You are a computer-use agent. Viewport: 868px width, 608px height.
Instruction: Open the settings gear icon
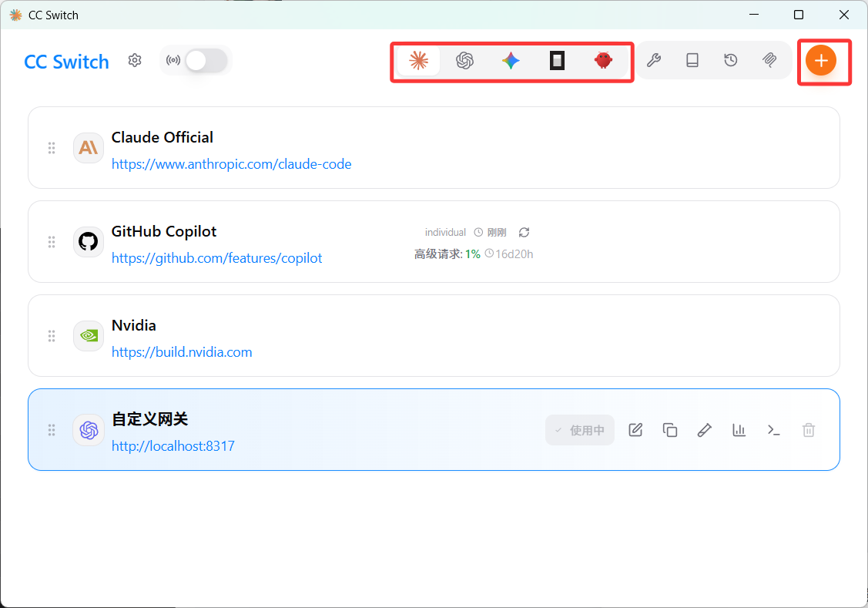click(x=135, y=61)
